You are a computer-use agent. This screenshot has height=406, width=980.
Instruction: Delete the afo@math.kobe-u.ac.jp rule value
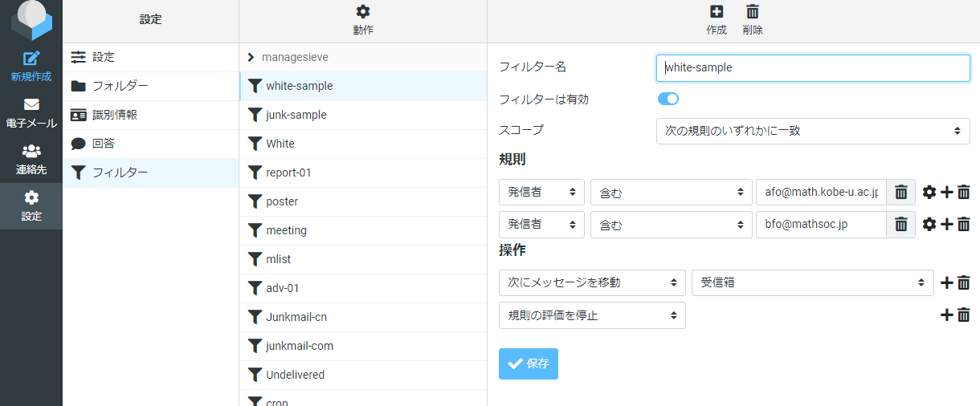coord(901,193)
